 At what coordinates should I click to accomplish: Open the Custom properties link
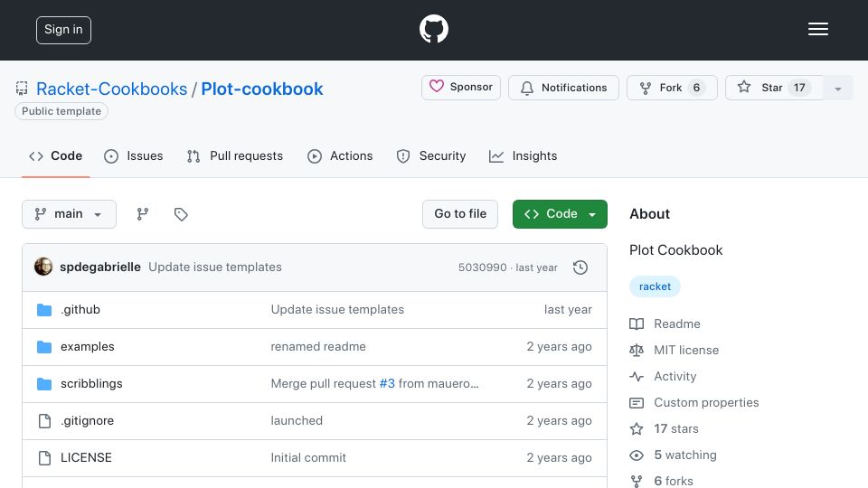click(x=706, y=403)
